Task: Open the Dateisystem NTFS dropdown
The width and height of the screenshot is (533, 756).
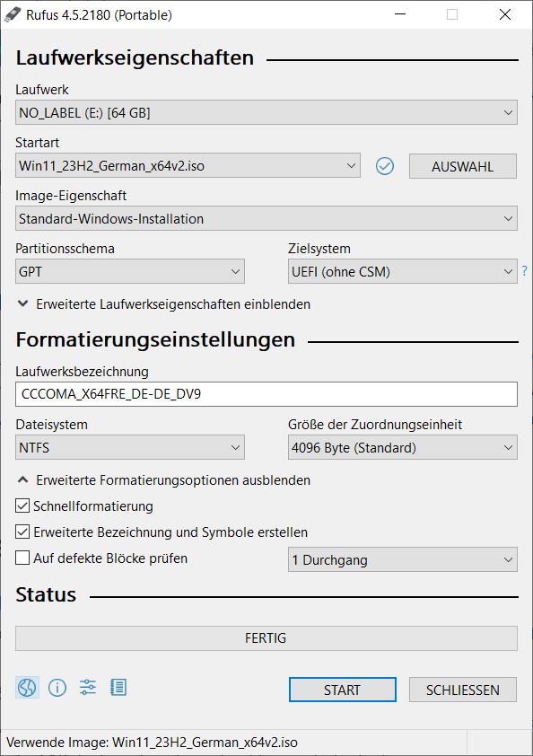Action: pos(130,447)
